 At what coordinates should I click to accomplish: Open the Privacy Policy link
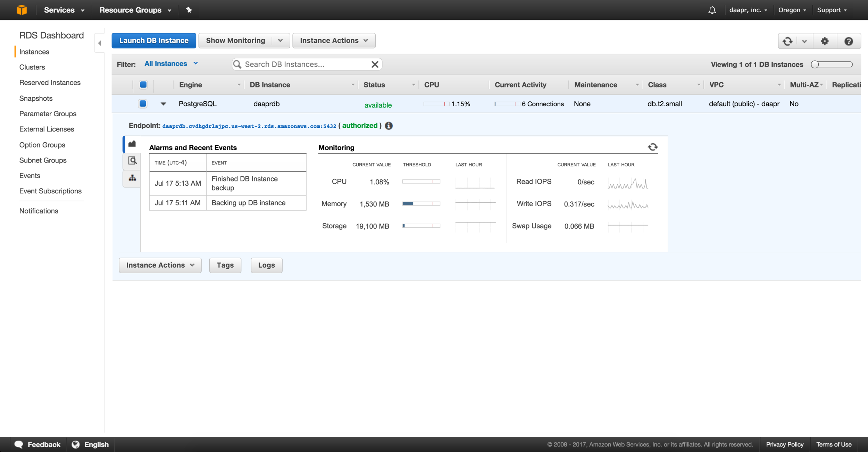click(x=785, y=444)
